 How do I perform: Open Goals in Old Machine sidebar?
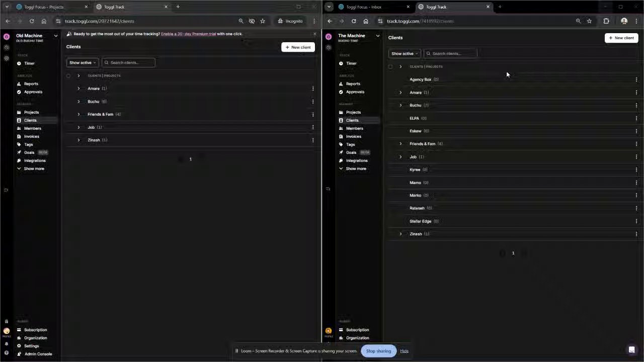click(29, 152)
